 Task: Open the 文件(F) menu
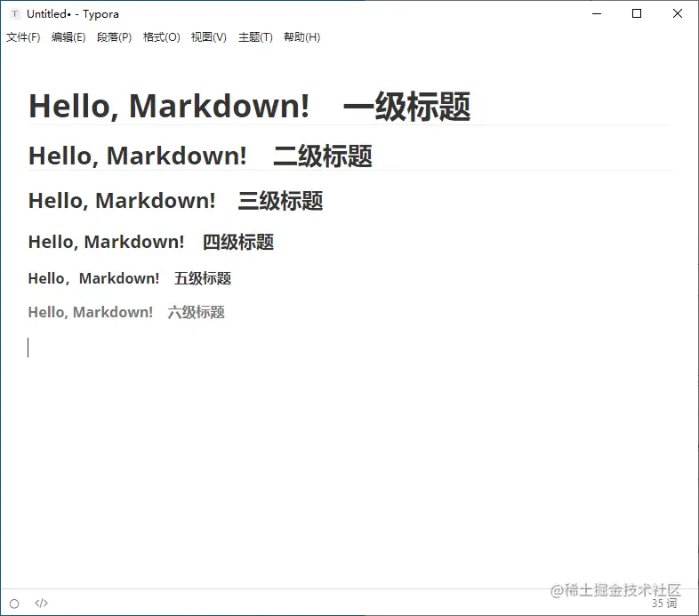click(x=23, y=37)
